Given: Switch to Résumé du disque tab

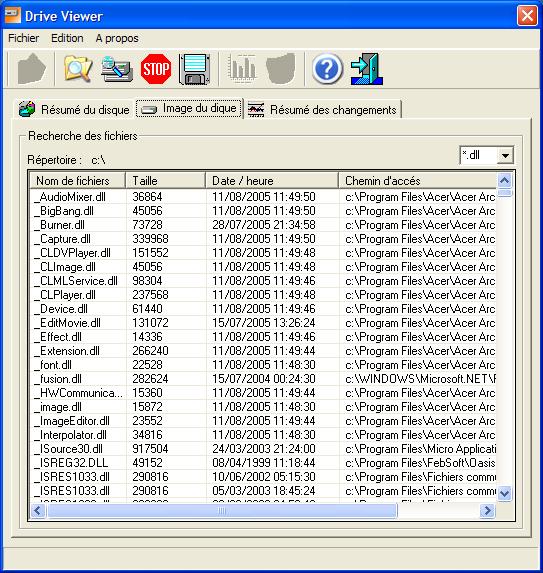Looking at the screenshot, I should point(75,109).
